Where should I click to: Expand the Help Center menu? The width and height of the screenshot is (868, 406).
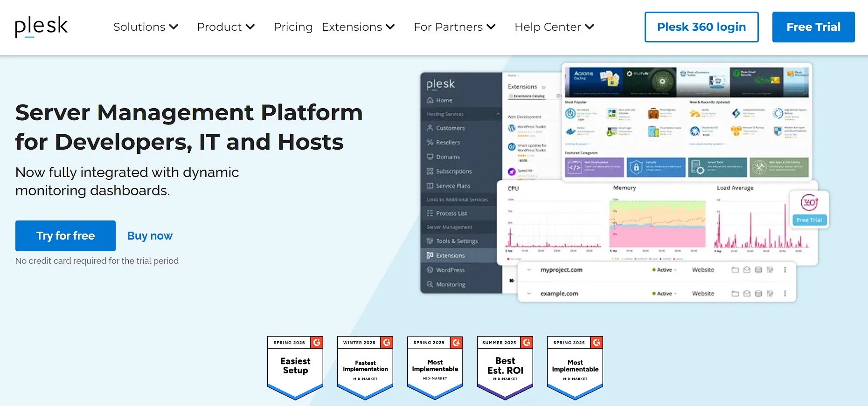(x=554, y=27)
